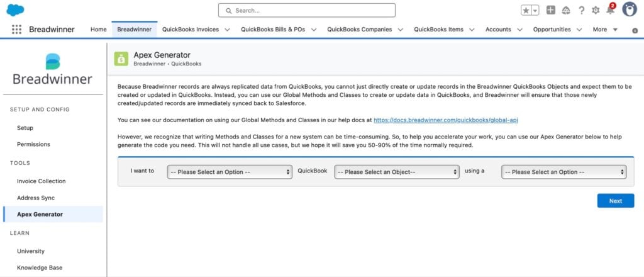Expand the QuickBooks Invoices tab chevron

[x=227, y=30]
